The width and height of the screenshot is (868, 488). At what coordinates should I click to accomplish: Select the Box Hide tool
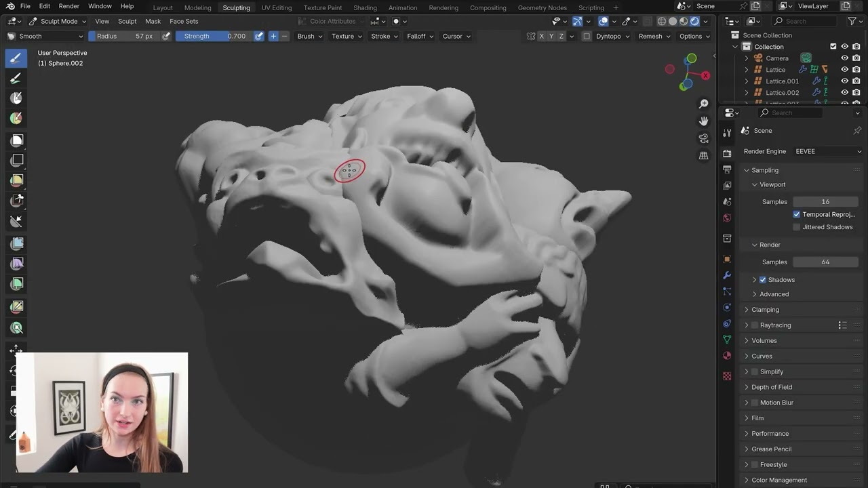(16, 161)
